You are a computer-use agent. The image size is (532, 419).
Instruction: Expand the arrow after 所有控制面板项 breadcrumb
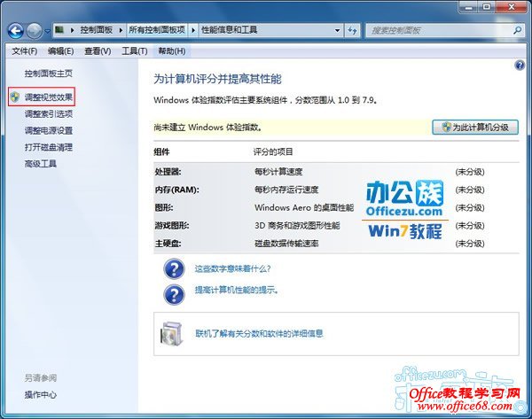point(193,30)
